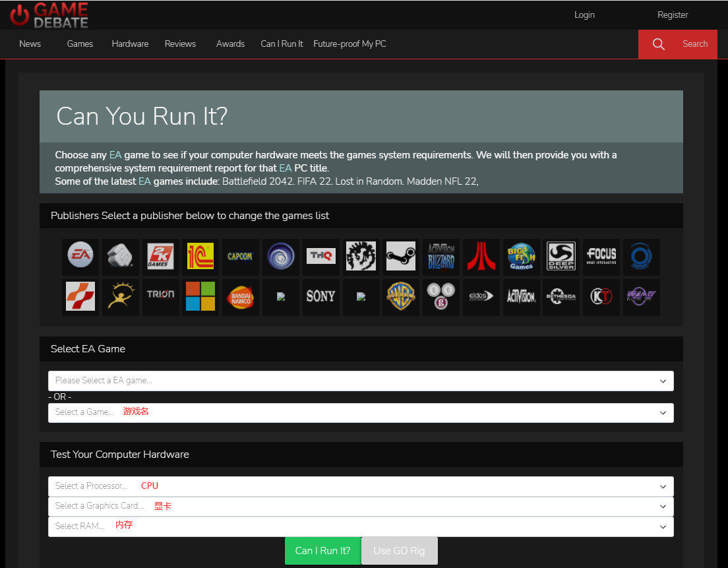Select the Steam publisher logo
728x568 pixels.
pyautogui.click(x=401, y=256)
